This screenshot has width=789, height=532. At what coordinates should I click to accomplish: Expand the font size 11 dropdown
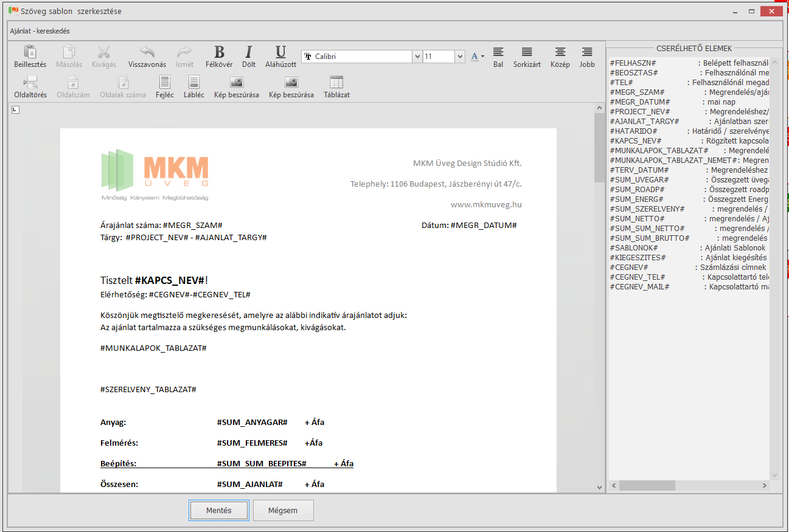coord(460,57)
